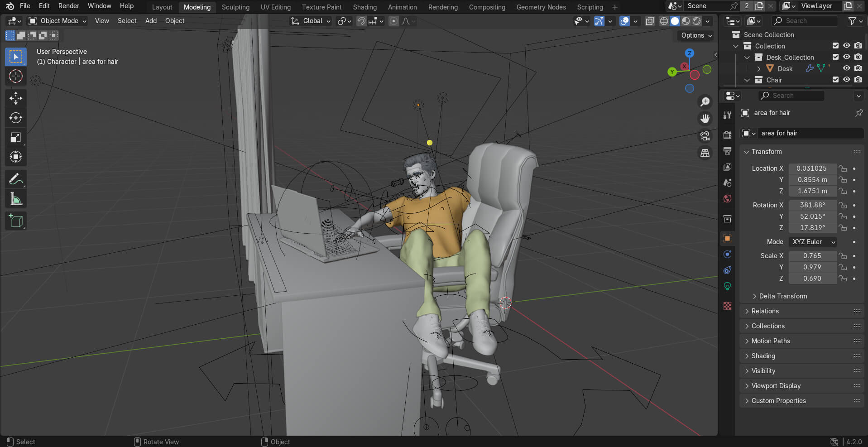Open the Object Mode dropdown
This screenshot has width=868, height=447.
57,21
